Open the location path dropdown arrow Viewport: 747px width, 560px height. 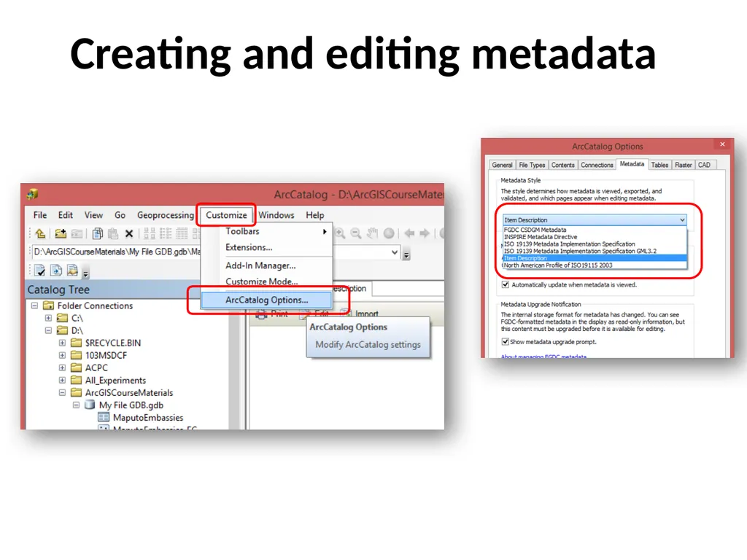[395, 252]
